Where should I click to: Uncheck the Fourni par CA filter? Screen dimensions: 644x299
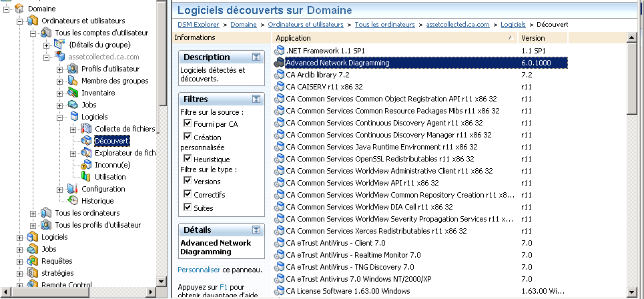pos(188,123)
